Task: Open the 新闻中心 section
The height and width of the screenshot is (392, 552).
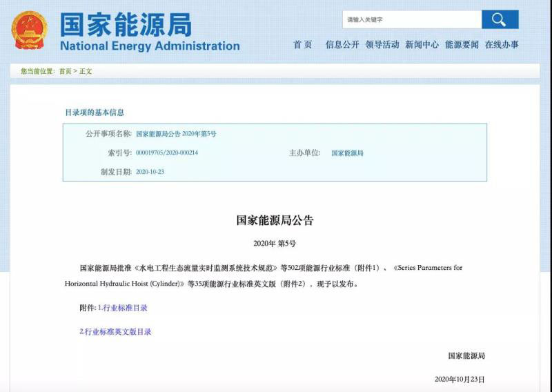Action: [x=422, y=45]
